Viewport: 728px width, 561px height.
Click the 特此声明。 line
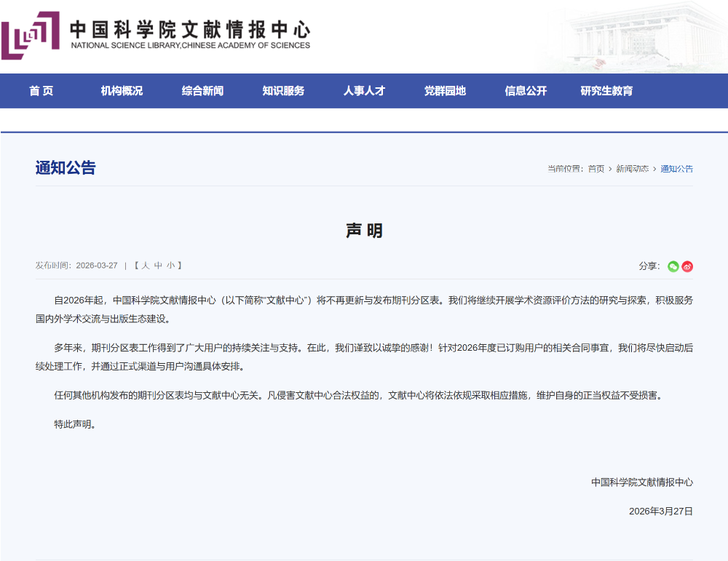[75, 424]
